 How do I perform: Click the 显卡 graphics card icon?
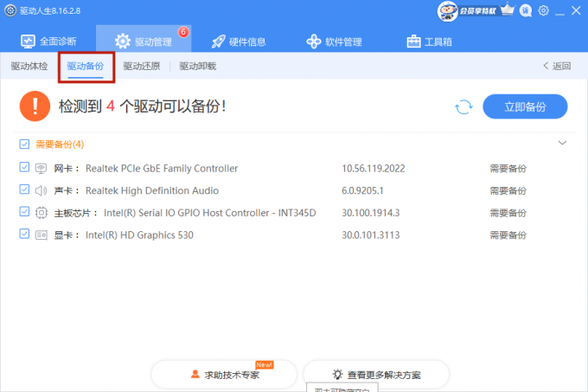click(42, 235)
